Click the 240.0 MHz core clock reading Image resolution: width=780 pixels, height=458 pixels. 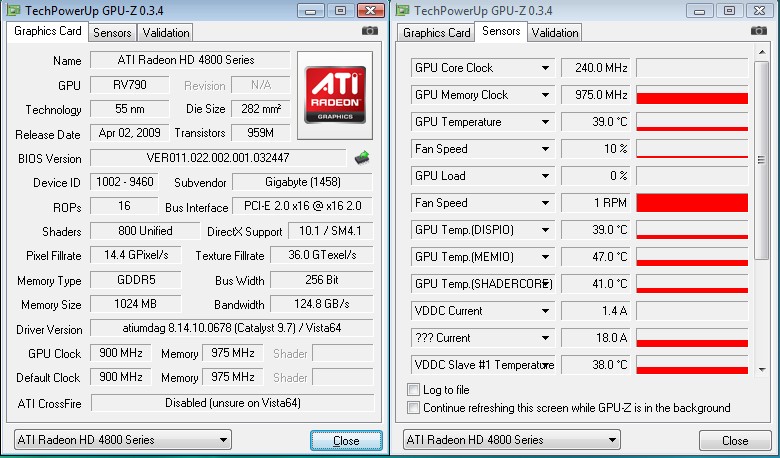(596, 68)
